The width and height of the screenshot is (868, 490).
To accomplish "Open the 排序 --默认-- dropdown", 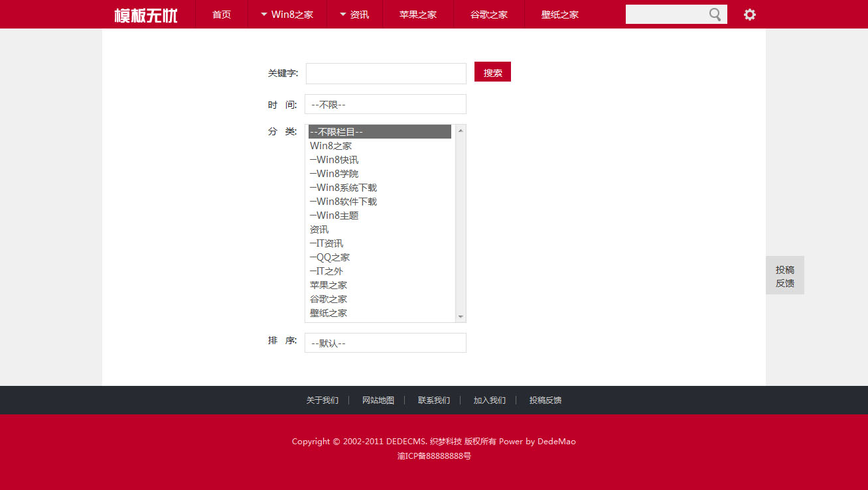I will point(385,343).
